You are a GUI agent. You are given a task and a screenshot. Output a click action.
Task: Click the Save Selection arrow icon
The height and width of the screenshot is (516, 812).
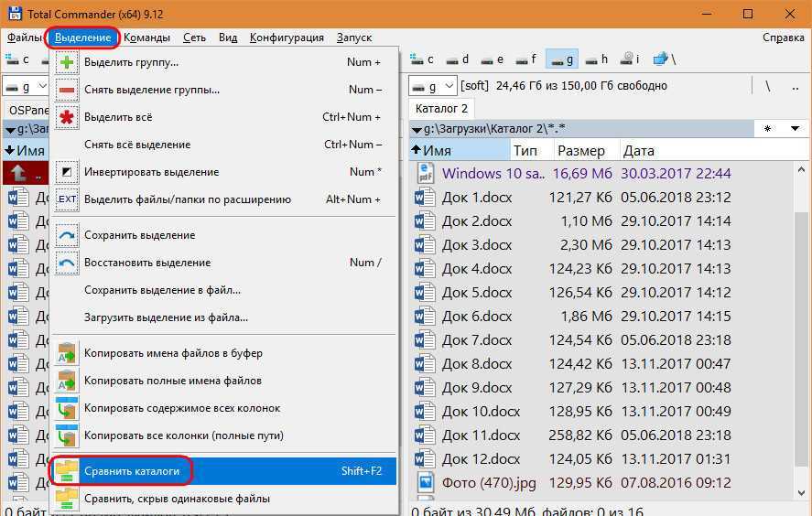(68, 235)
